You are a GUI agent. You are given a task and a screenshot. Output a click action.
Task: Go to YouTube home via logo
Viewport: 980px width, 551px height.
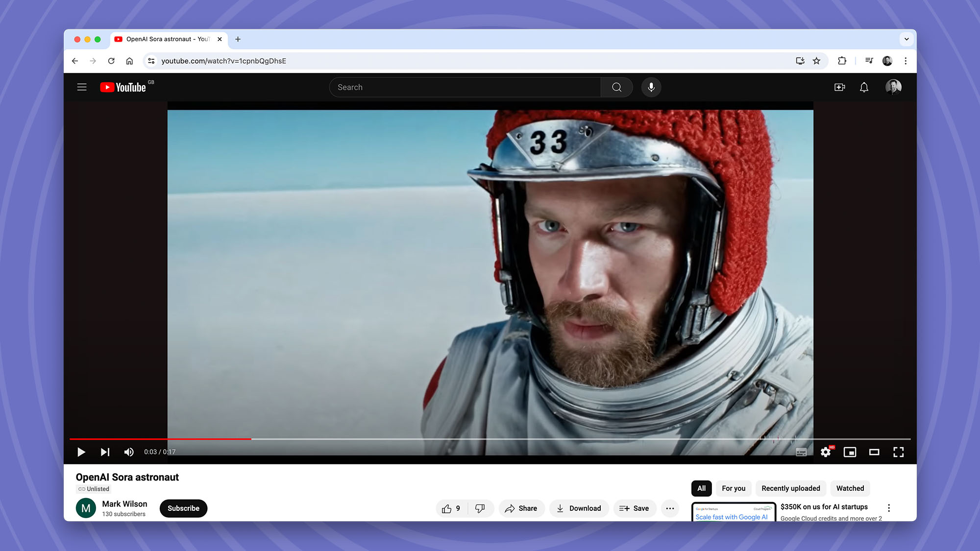point(123,87)
